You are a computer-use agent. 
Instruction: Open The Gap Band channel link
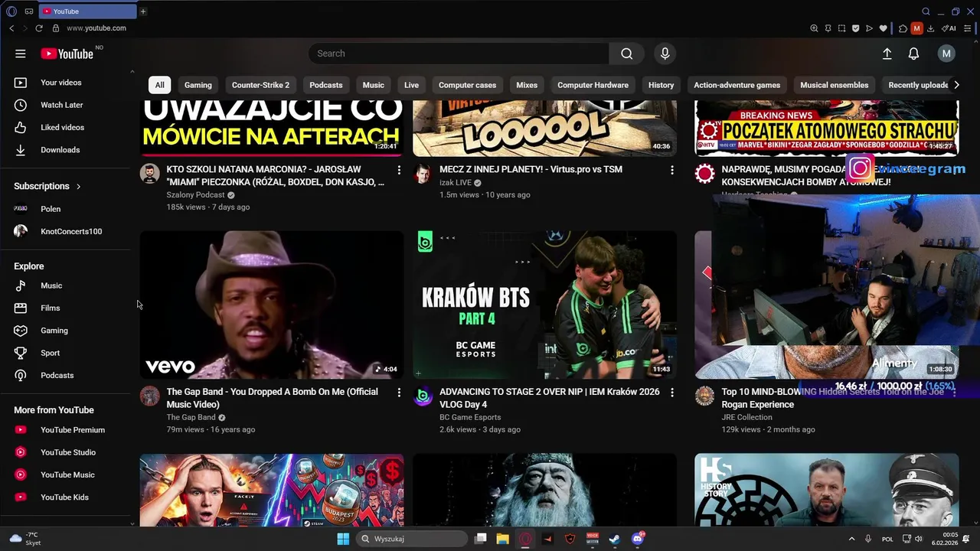pyautogui.click(x=191, y=418)
